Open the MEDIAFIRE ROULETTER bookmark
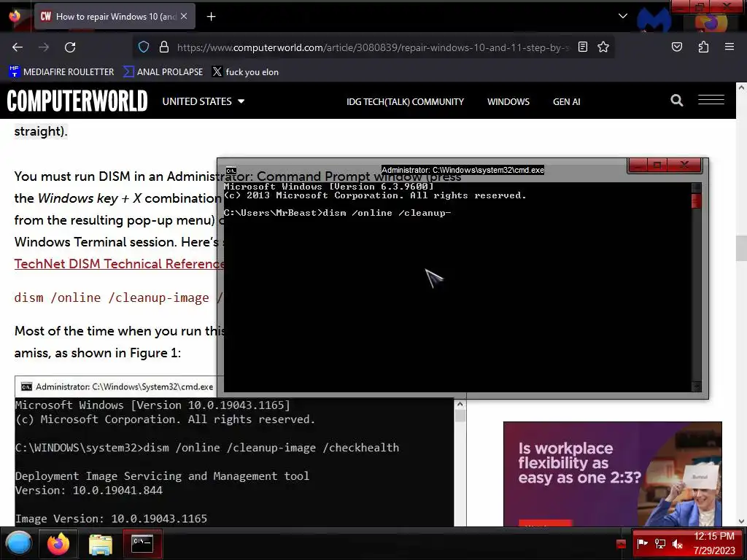Viewport: 747px width, 560px height. [x=61, y=72]
